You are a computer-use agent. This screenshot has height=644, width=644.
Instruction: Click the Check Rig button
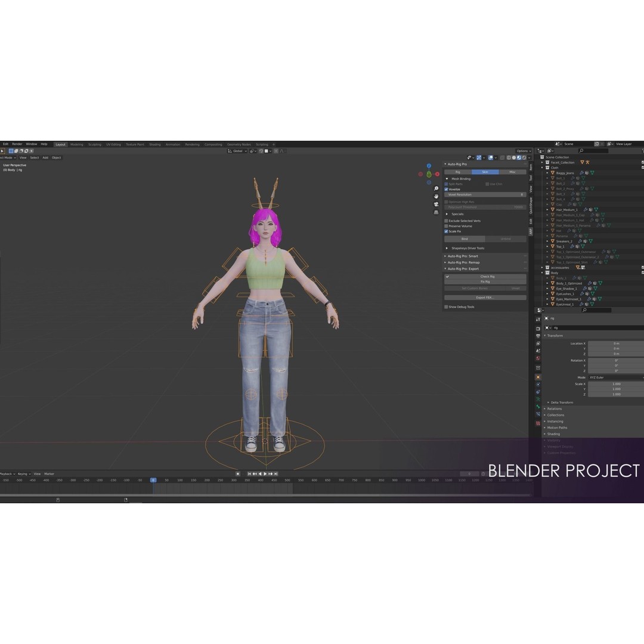(485, 277)
